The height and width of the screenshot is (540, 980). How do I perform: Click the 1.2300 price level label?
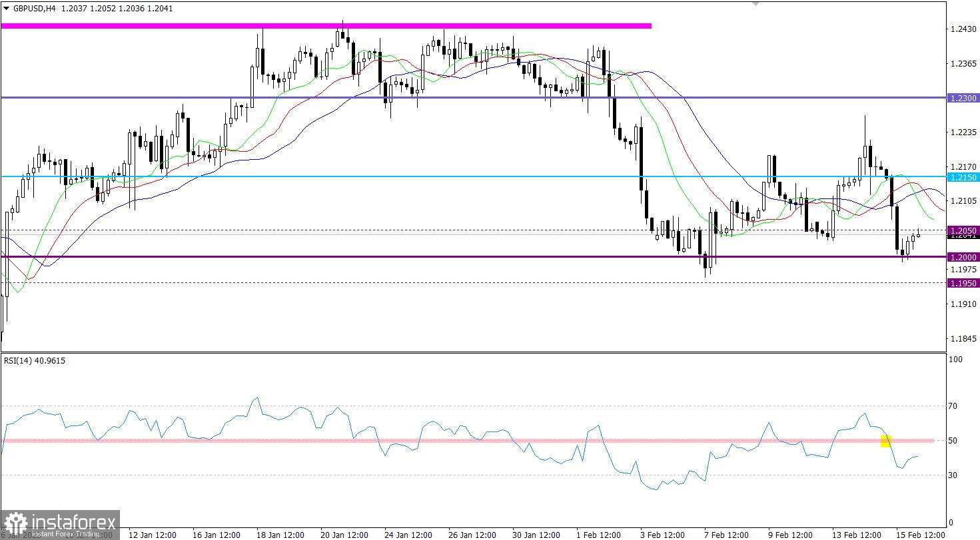point(963,98)
